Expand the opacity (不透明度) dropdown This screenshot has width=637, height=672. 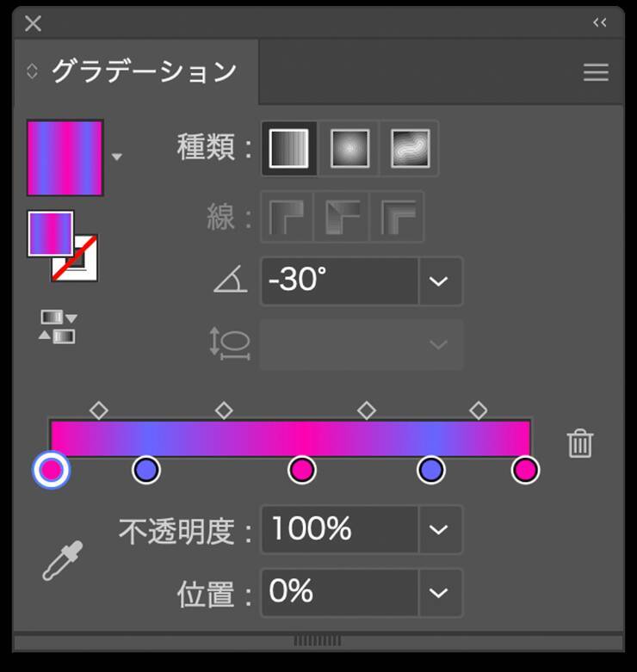pos(439,529)
